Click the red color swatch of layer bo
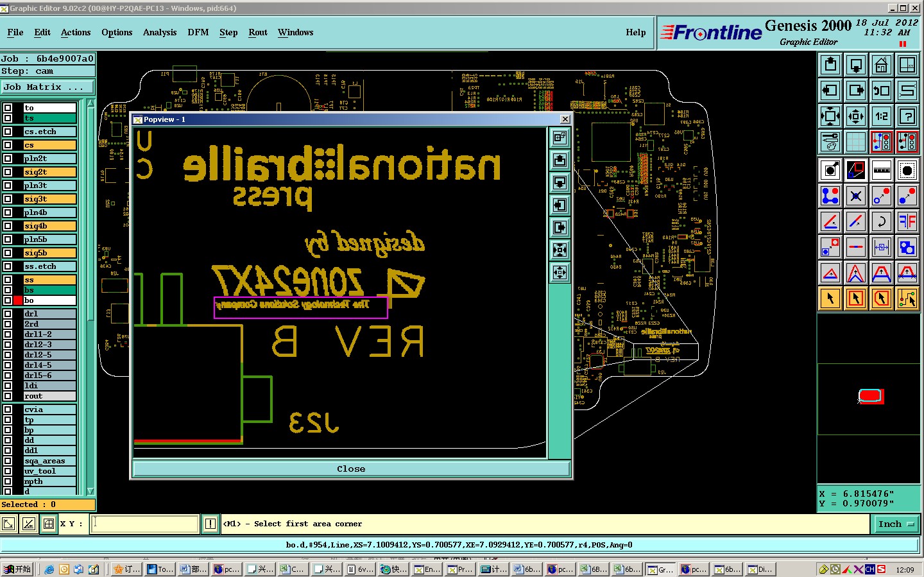Viewport: 924px width, 577px height. point(18,300)
